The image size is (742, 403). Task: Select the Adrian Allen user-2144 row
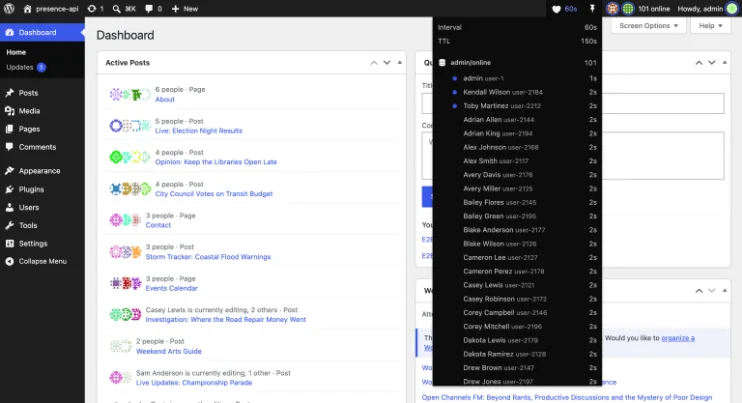pyautogui.click(x=517, y=120)
